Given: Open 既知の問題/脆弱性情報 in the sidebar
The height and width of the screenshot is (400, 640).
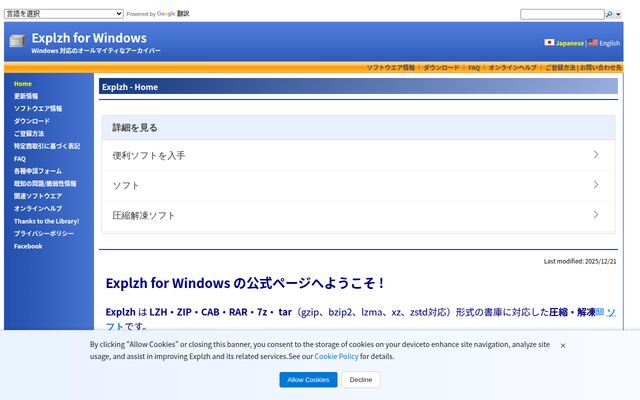Looking at the screenshot, I should [45, 184].
